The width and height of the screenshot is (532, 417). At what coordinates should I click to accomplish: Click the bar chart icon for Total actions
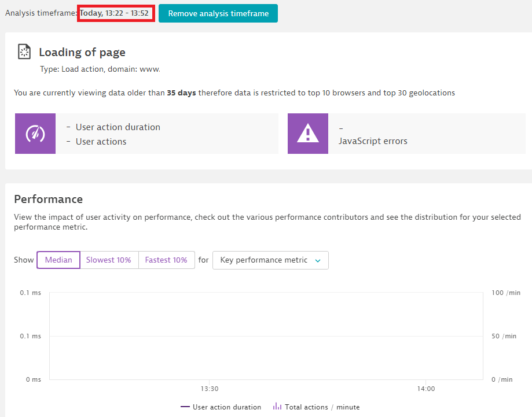277,407
